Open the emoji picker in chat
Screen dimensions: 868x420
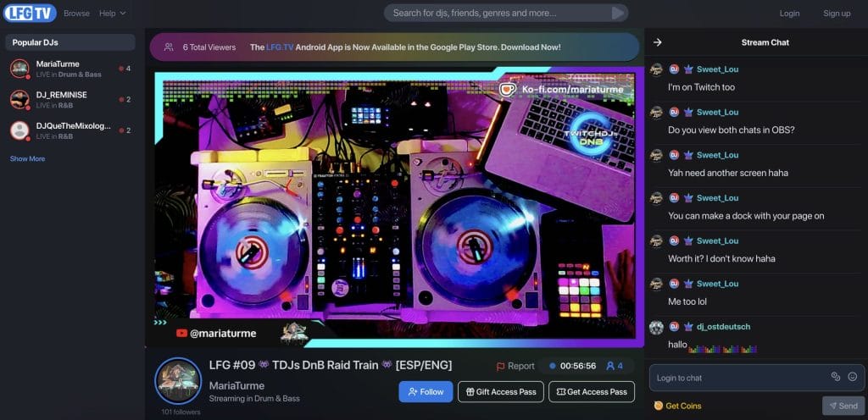pyautogui.click(x=853, y=377)
